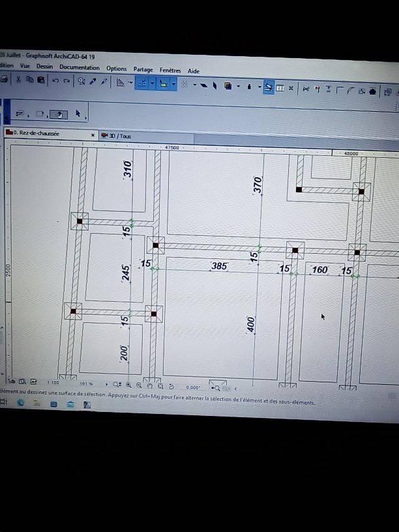This screenshot has height=532, width=399.
Task: Click Zoom In magnifier in bottom bar
Action: point(128,385)
